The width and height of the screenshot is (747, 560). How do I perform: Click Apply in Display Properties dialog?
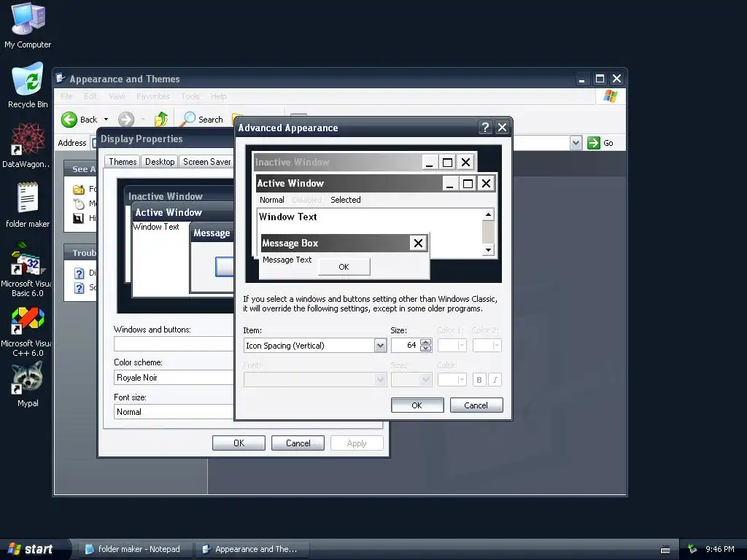[357, 443]
